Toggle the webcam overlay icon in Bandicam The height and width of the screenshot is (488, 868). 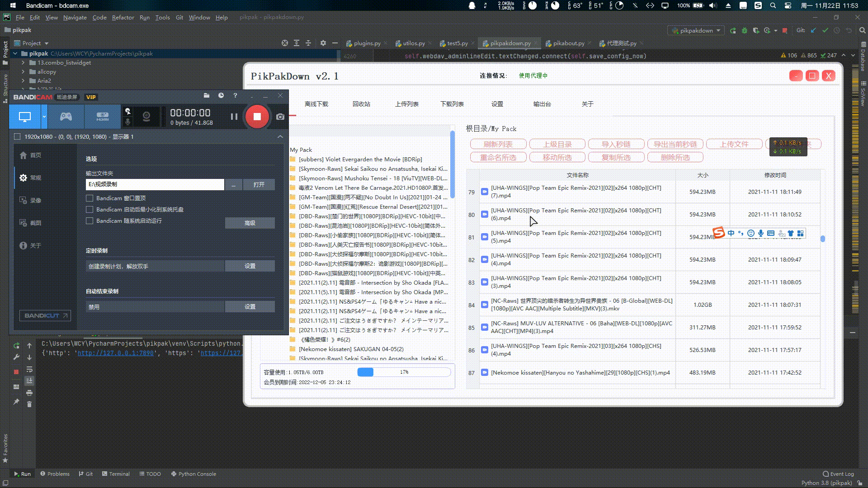tap(146, 117)
